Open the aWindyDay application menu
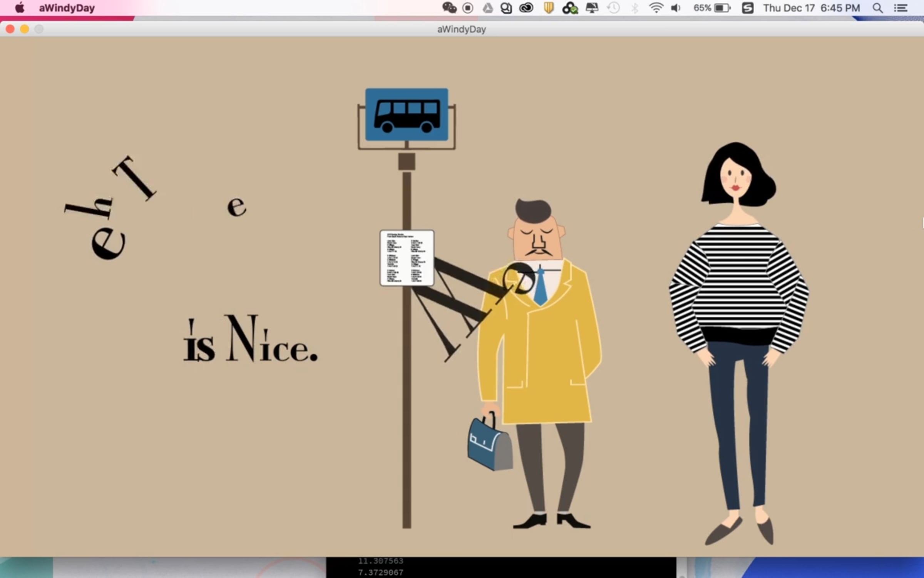The height and width of the screenshot is (578, 924). 67,8
